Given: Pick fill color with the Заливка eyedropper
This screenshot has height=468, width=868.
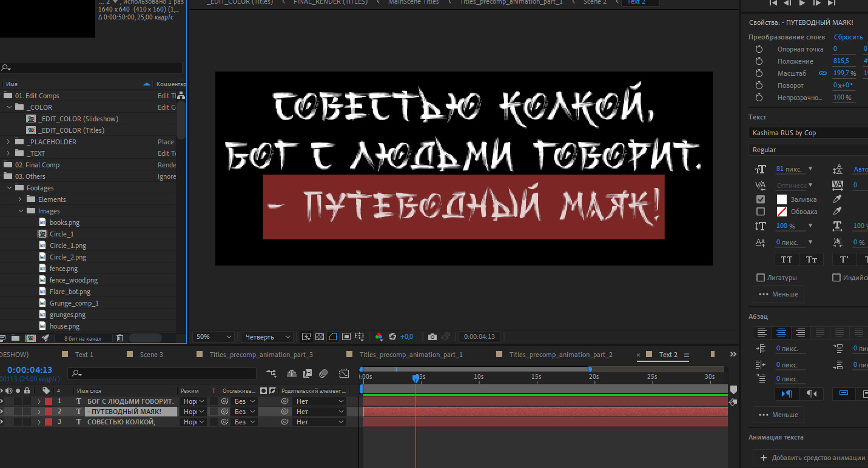Looking at the screenshot, I should [x=837, y=199].
